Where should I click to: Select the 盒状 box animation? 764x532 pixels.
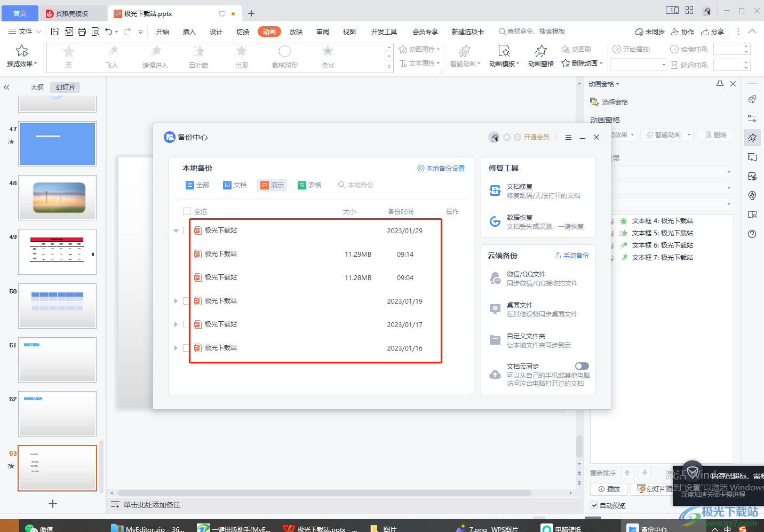[328, 57]
